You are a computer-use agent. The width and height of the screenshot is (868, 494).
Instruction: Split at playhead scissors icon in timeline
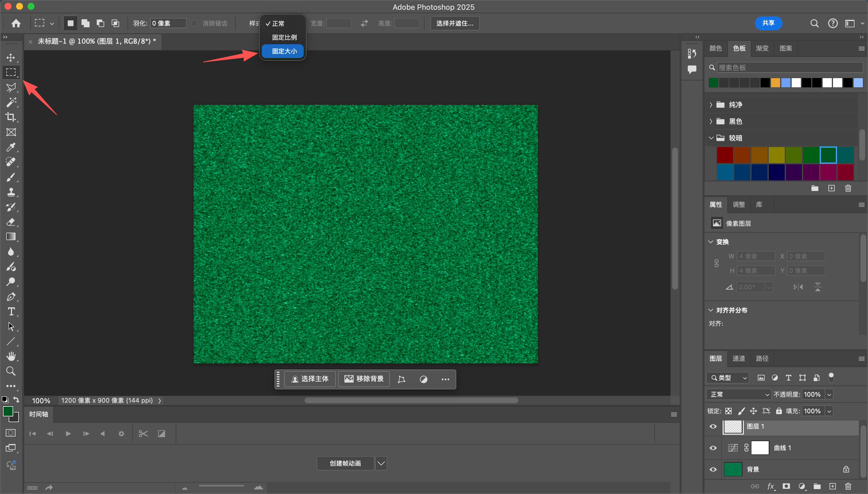(x=143, y=434)
